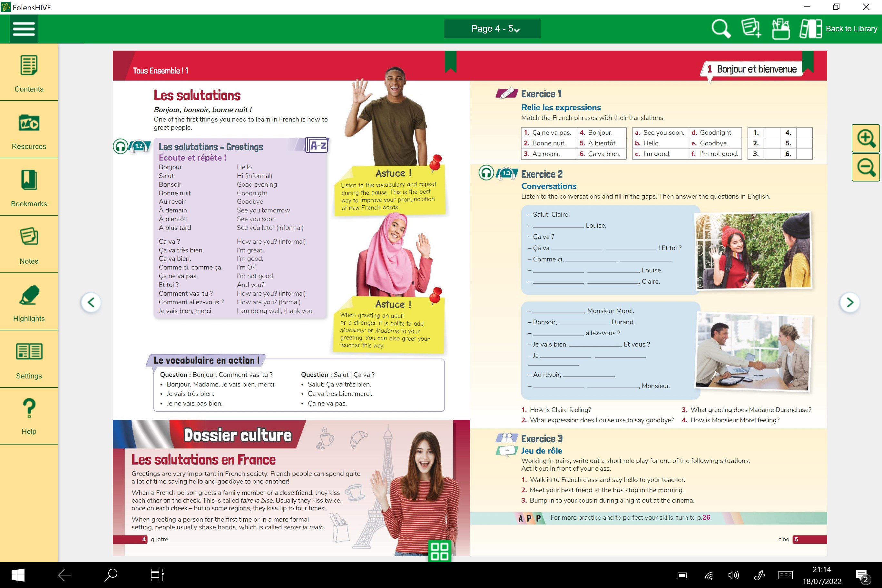Screen dimensions: 882x588
Task: Select the Highlights tool
Action: tap(29, 303)
